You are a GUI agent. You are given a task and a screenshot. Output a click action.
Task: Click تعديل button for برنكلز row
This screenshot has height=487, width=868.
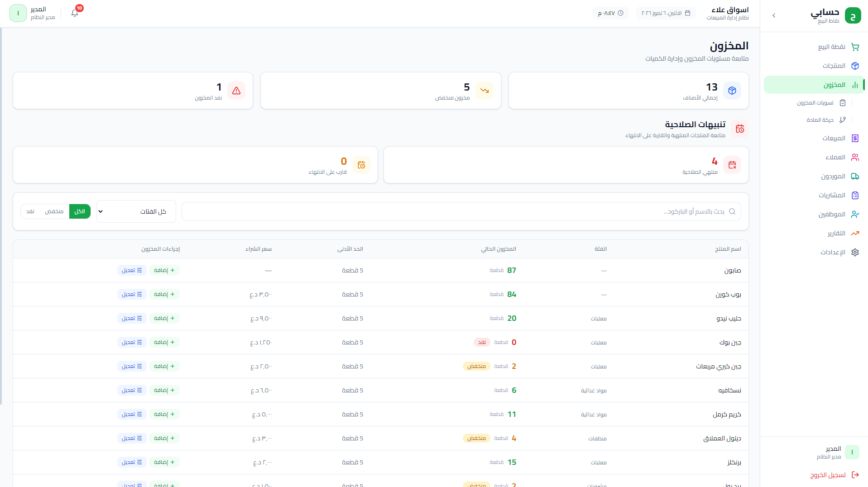click(x=132, y=462)
